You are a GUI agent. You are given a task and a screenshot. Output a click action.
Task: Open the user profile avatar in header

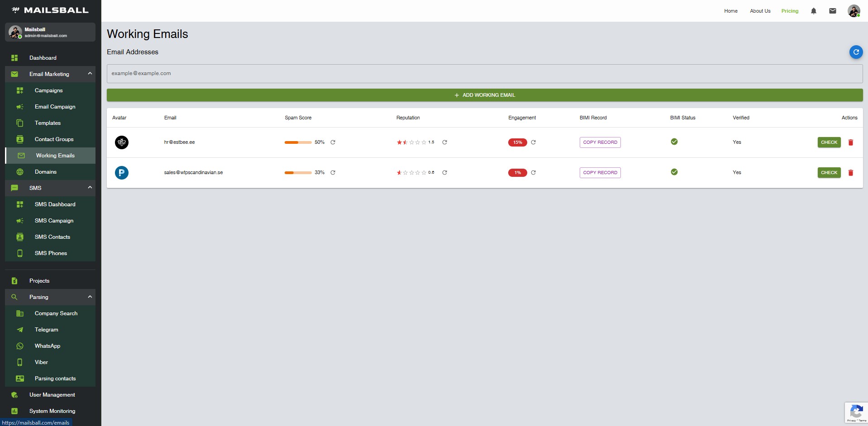pos(853,11)
